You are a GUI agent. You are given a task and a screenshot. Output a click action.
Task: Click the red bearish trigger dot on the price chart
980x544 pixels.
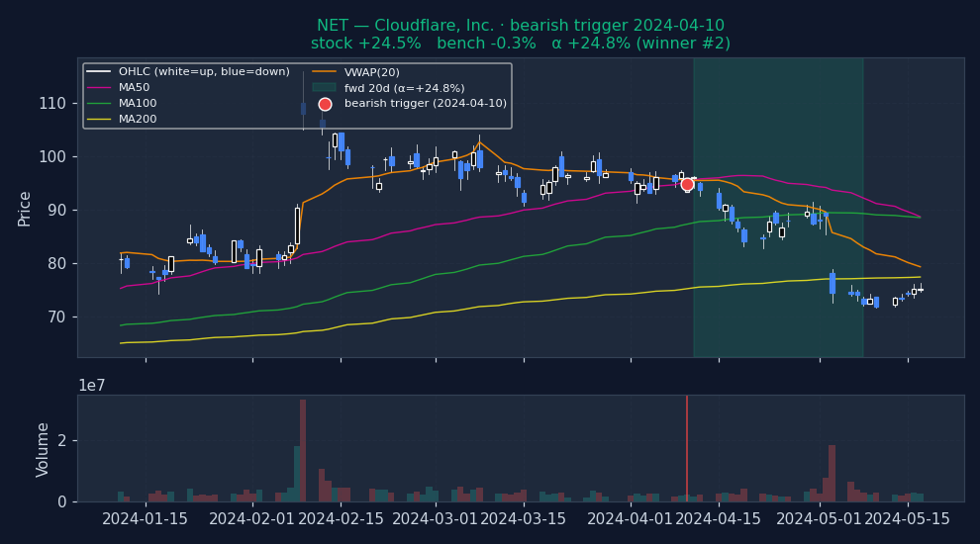tap(687, 184)
